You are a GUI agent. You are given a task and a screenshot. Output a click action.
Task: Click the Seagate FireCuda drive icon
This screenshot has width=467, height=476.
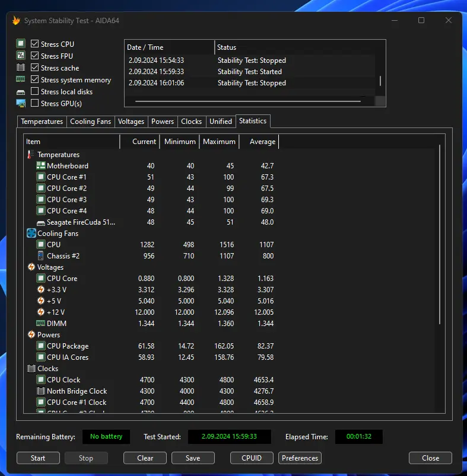(41, 223)
